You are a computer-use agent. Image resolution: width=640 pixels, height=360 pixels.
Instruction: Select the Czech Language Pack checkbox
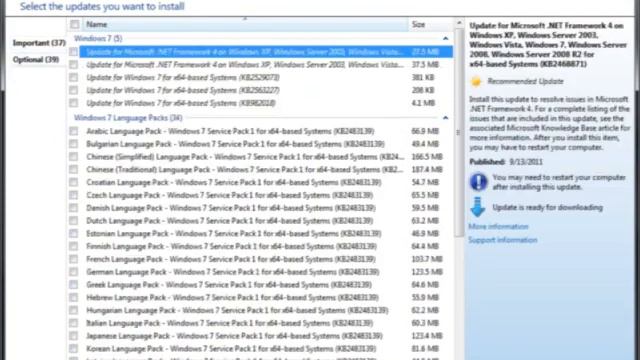[x=73, y=195]
